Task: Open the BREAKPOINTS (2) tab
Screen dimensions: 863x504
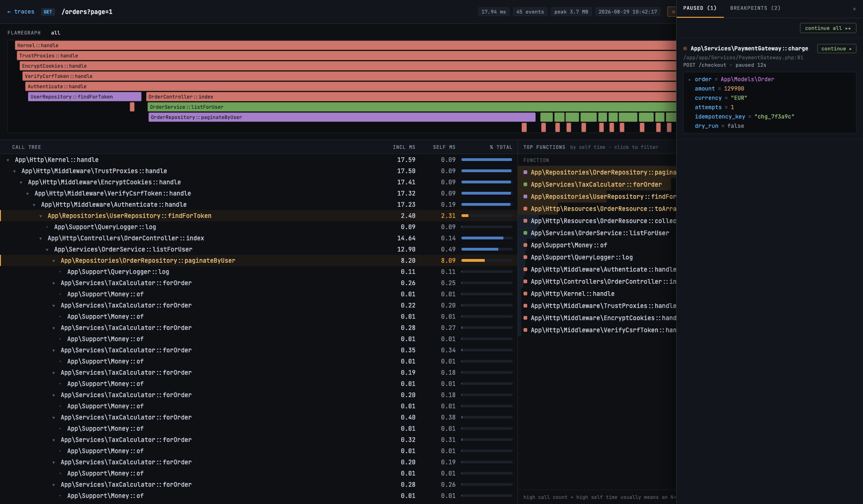Action: point(755,8)
